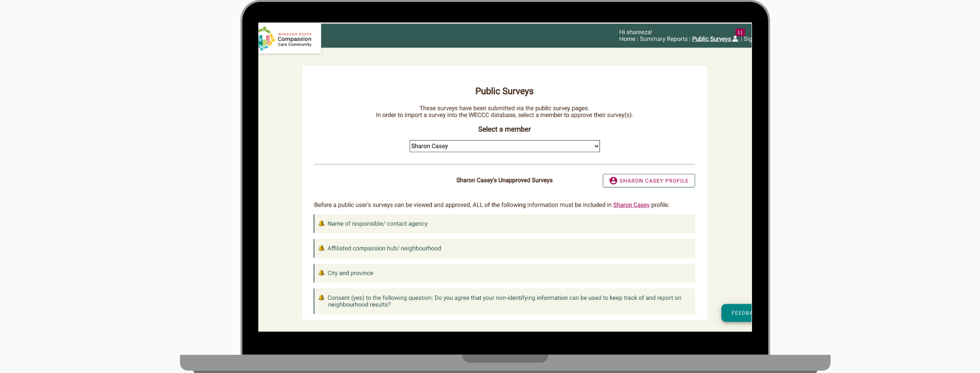Click the bell icon beside City and province
Image resolution: width=980 pixels, height=373 pixels.
(321, 273)
